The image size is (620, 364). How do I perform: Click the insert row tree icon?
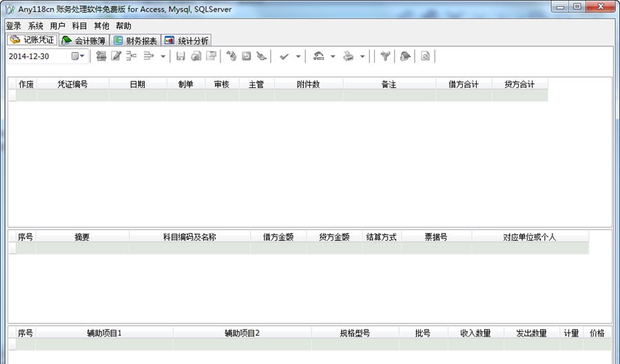(132, 56)
